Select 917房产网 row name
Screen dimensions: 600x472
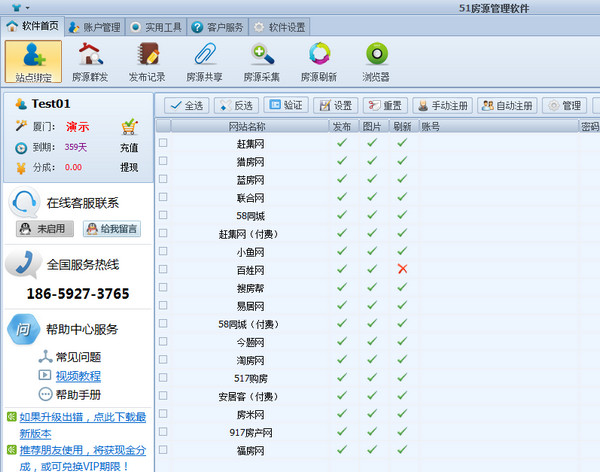[251, 433]
